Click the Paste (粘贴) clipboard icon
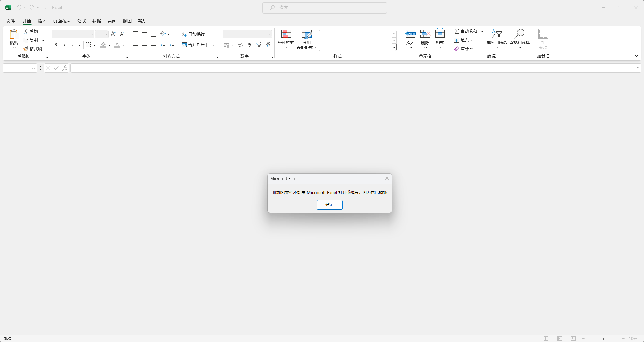Viewport: 644px width, 342px height. point(14,34)
